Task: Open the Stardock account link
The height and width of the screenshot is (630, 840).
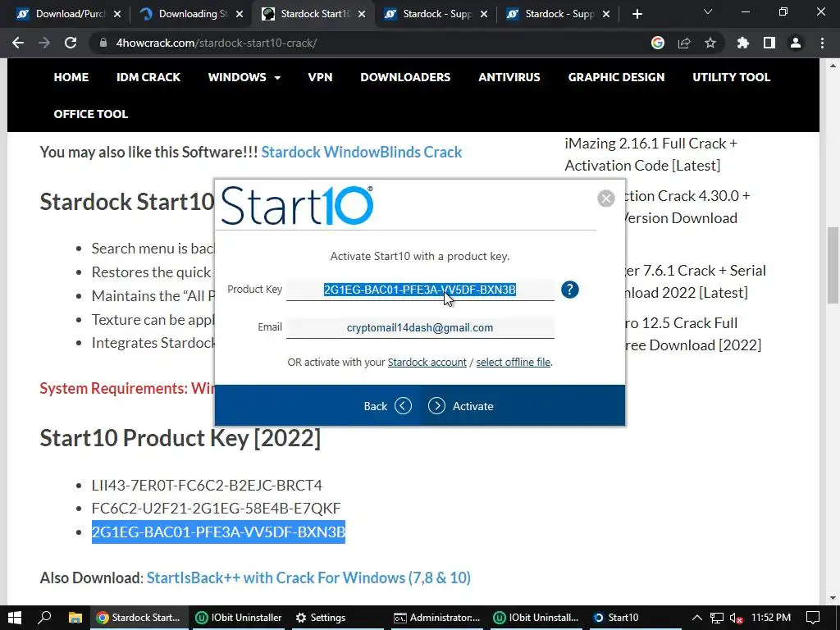Action: click(427, 362)
